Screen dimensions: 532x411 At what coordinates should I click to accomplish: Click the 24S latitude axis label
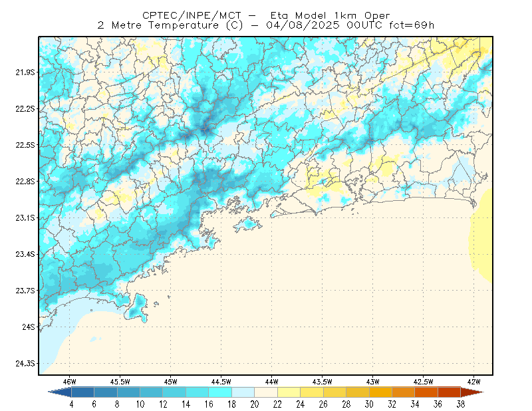pos(29,327)
